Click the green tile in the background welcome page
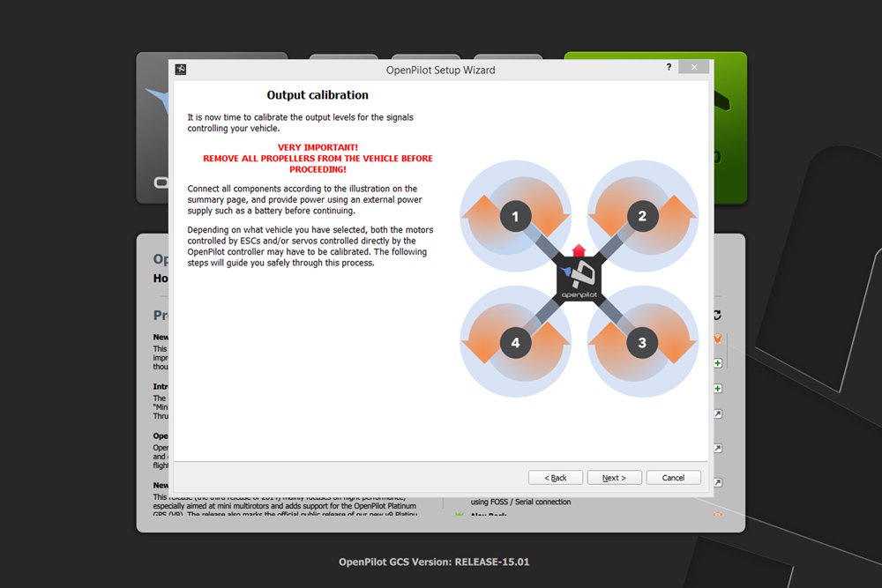This screenshot has height=588, width=882. tap(729, 128)
